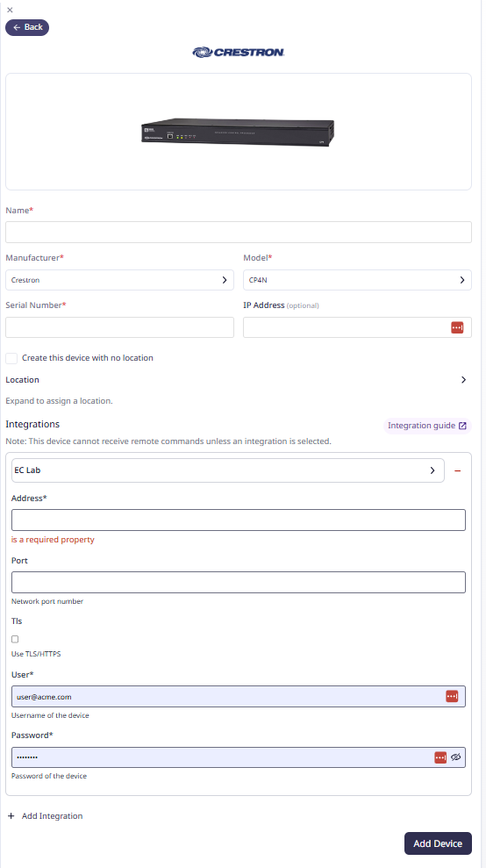The height and width of the screenshot is (868, 486).
Task: Click the 'is a required property' error text
Action: (54, 540)
